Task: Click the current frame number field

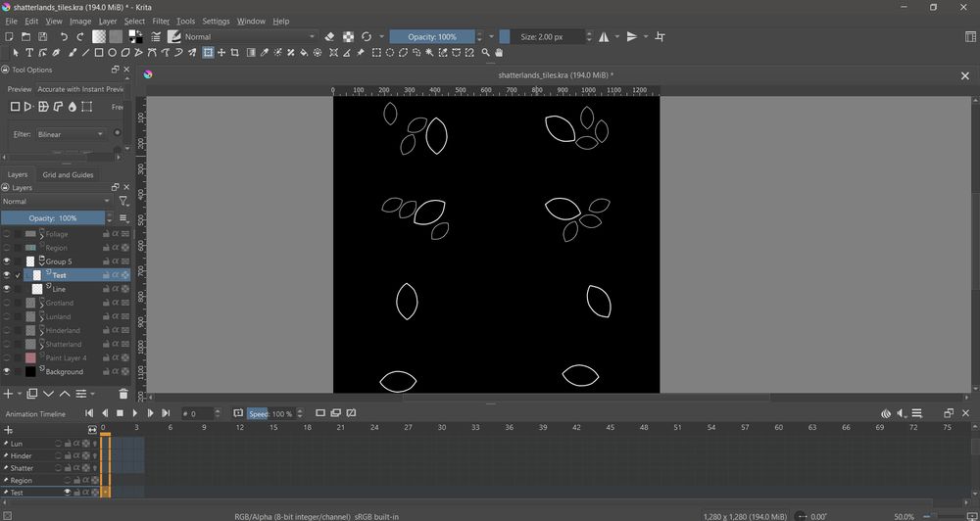Action: 197,413
